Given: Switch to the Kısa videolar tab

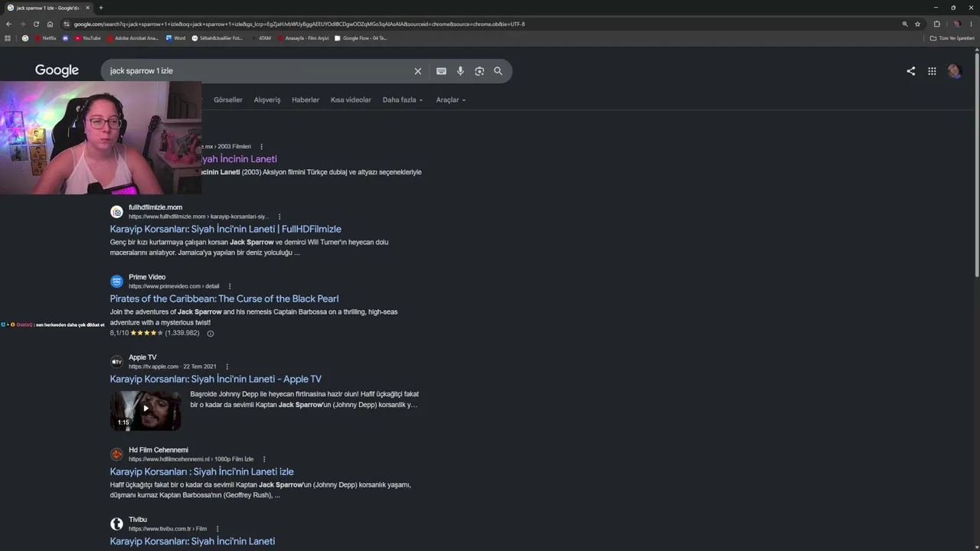Looking at the screenshot, I should click(351, 99).
